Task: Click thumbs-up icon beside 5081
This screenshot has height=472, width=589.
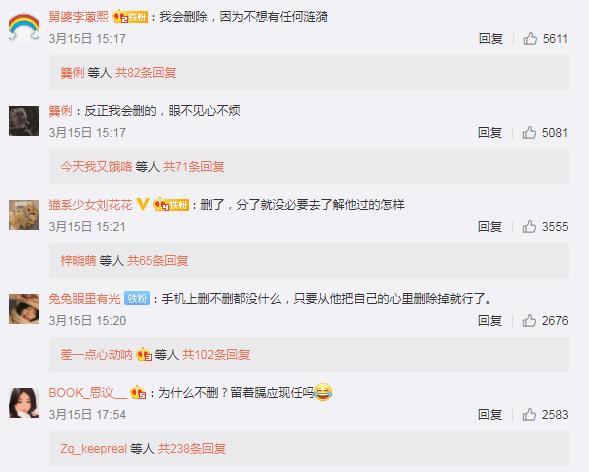Action: pyautogui.click(x=529, y=133)
